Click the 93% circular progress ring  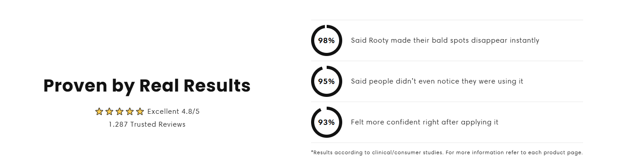pyautogui.click(x=327, y=122)
